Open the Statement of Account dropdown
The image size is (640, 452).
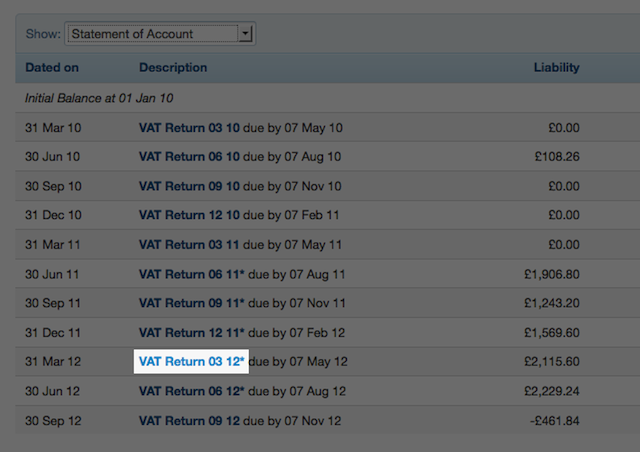tap(160, 34)
